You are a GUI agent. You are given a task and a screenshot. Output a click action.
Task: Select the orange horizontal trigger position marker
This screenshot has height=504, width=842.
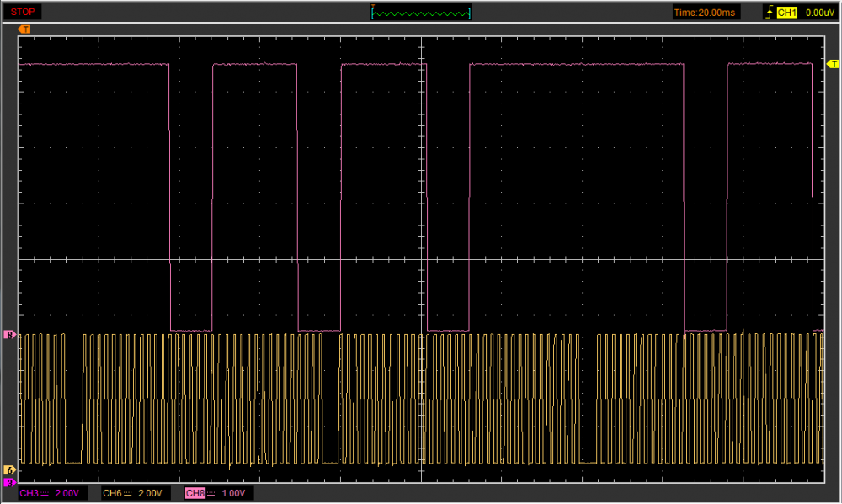(x=24, y=29)
